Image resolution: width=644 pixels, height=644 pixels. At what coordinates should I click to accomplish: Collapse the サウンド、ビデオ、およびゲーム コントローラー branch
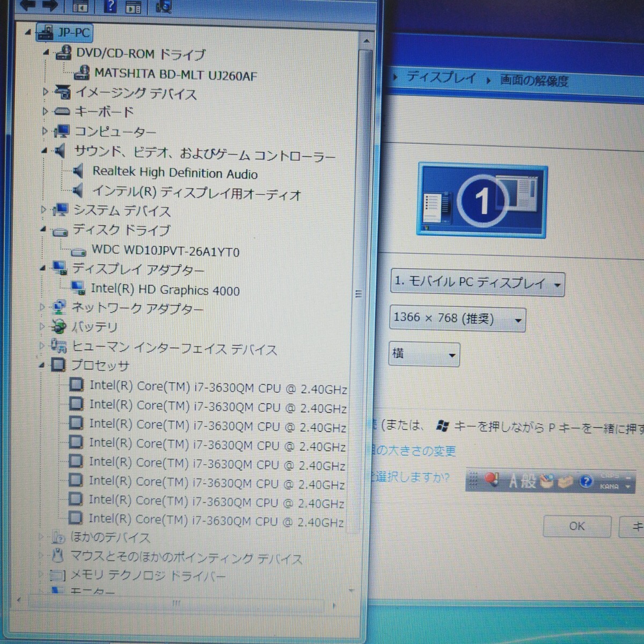45,151
